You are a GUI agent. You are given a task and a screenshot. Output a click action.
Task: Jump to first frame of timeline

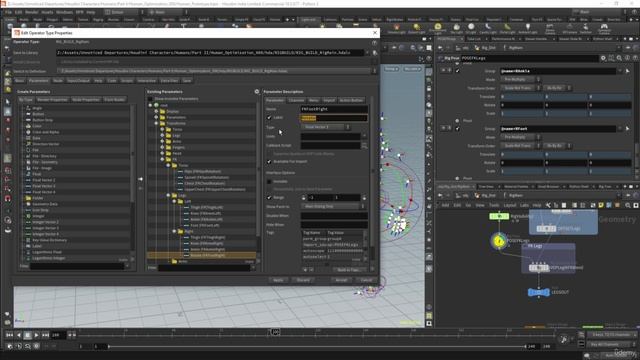click(9, 335)
